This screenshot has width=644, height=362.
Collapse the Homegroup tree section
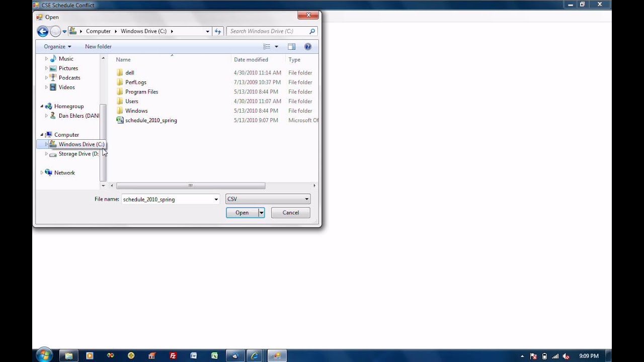42,106
